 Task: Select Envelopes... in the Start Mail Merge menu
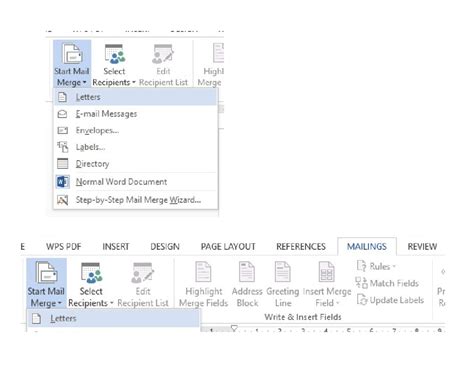136,130
